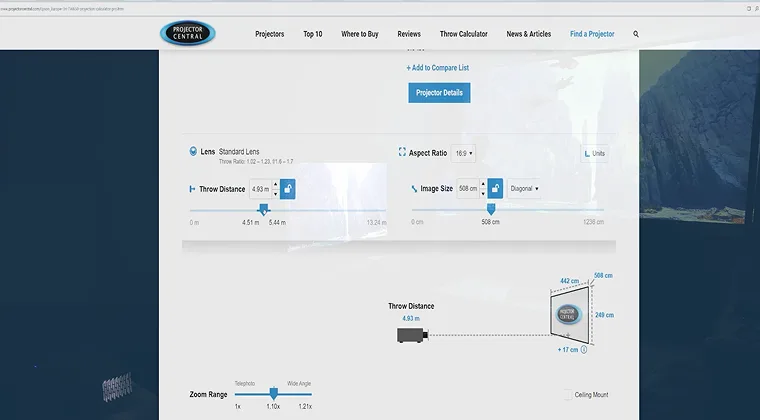
Task: Click the browser address bar URL
Action: [63, 9]
